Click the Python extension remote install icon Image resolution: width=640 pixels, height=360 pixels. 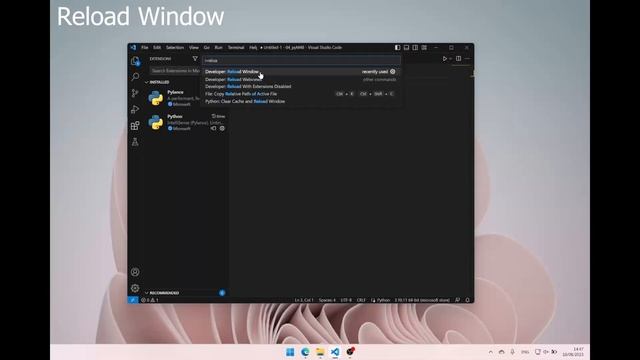point(213,128)
